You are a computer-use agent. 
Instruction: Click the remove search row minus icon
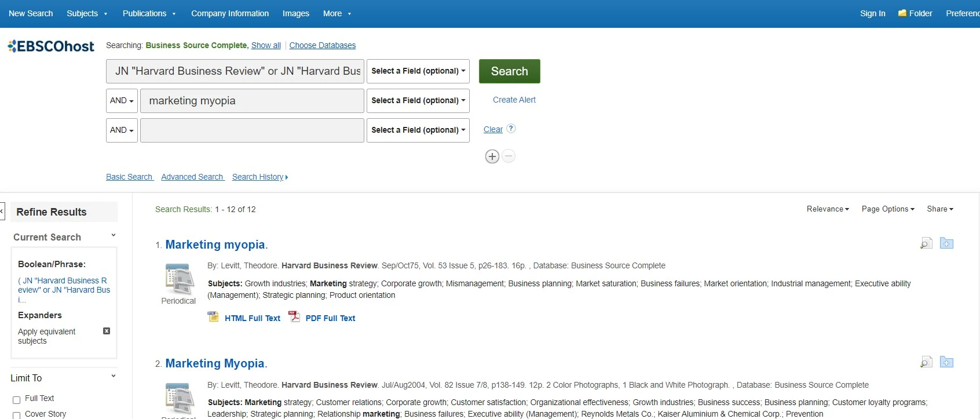[509, 156]
